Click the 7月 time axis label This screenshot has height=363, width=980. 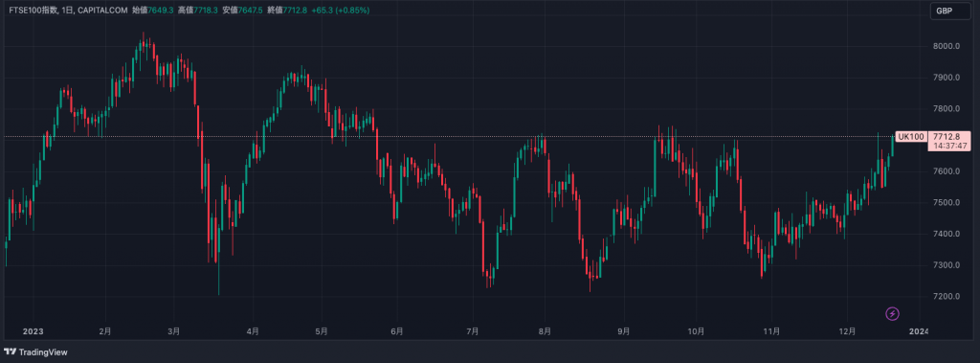coord(473,331)
